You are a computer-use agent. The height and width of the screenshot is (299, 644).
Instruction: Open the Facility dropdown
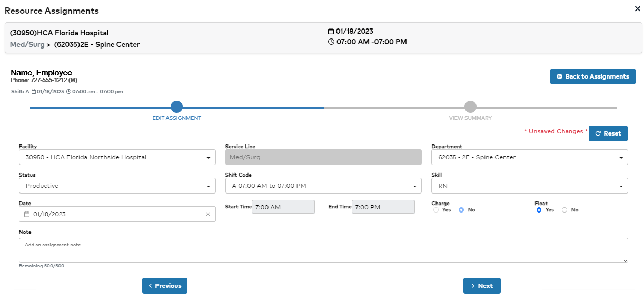(117, 157)
